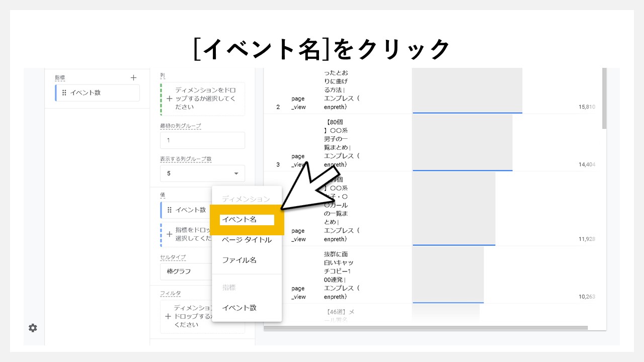This screenshot has width=644, height=362.
Task: Click inside the 最初の列グループ input field
Action: click(202, 140)
